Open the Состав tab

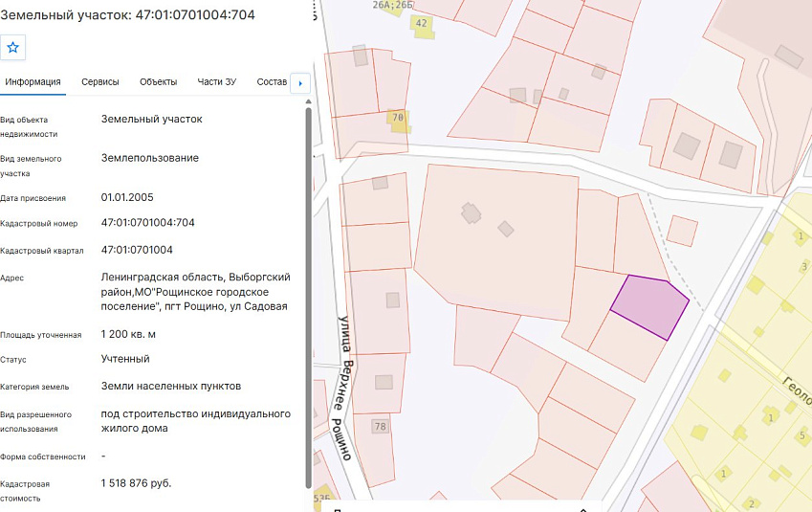coord(272,82)
